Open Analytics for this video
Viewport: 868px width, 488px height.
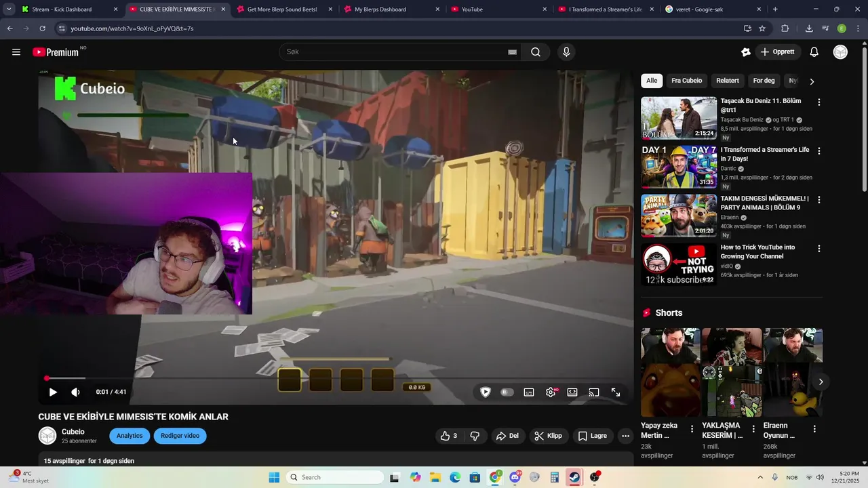click(130, 436)
